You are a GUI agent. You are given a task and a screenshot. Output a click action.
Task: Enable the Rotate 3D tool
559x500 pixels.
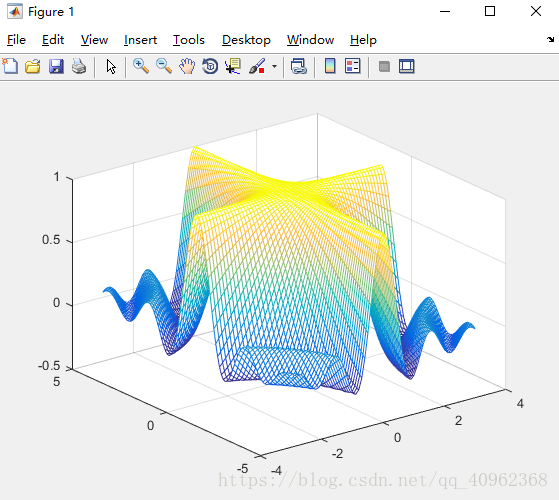[210, 66]
